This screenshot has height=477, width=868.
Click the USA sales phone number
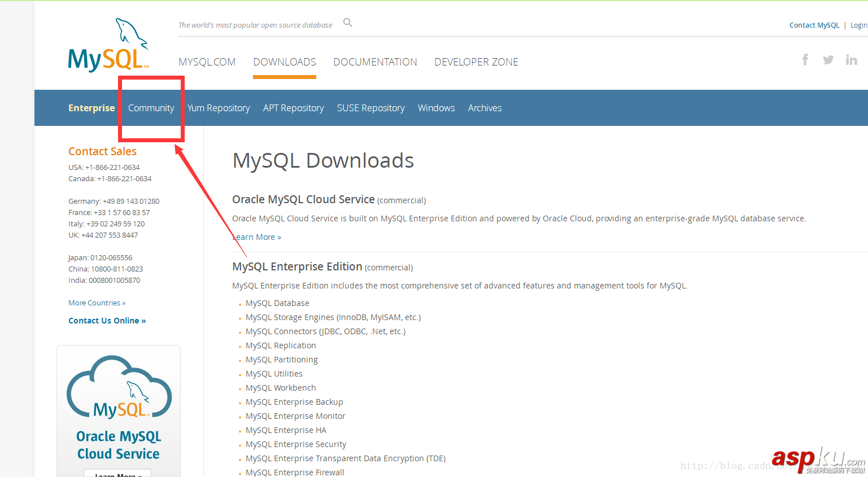pyautogui.click(x=112, y=168)
